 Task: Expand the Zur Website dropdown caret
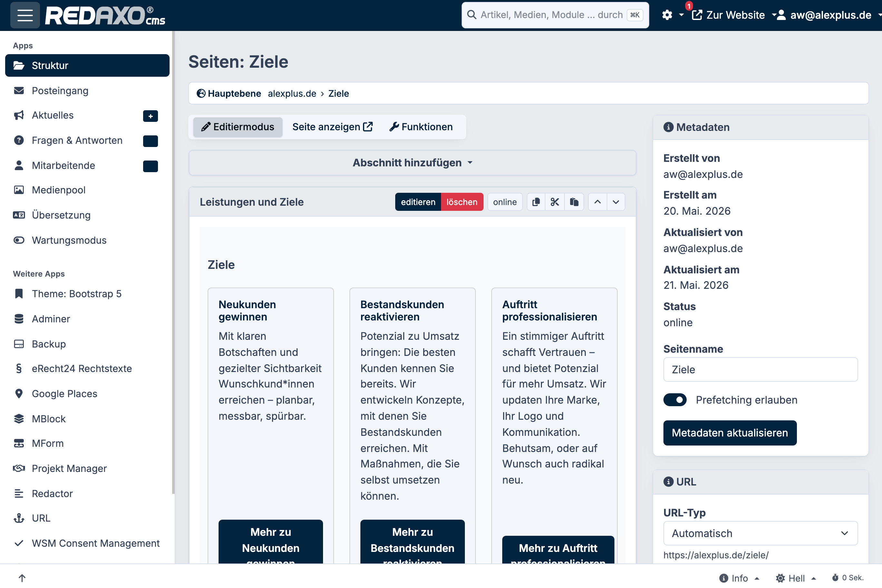(x=774, y=15)
